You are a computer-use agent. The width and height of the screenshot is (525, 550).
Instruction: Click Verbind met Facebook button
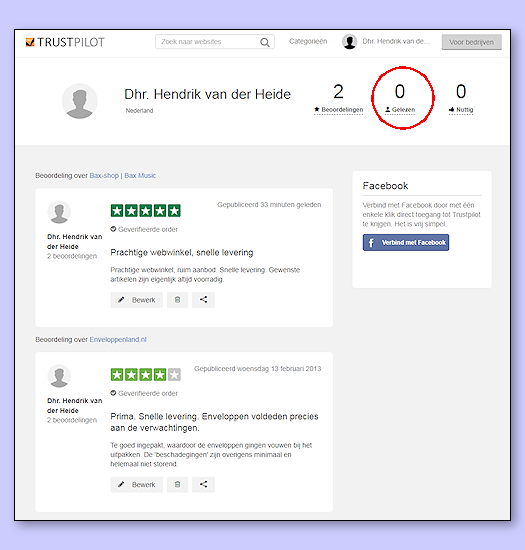point(406,242)
